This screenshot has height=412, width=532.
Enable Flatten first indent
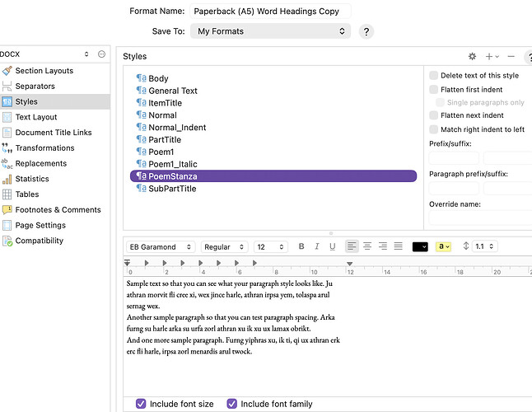pyautogui.click(x=434, y=90)
